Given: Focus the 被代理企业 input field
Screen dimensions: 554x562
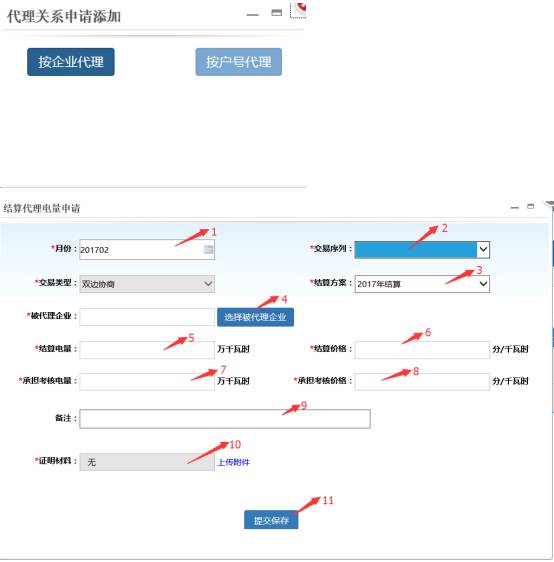Looking at the screenshot, I should [x=147, y=317].
